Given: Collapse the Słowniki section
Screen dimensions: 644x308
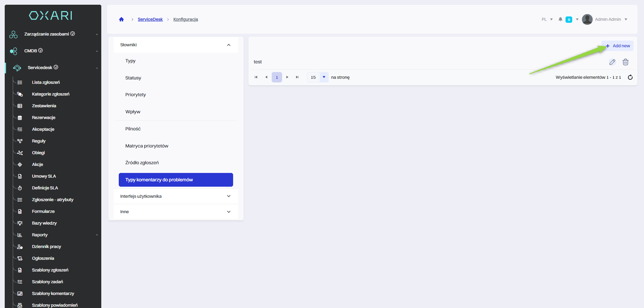Looking at the screenshot, I should tap(228, 45).
